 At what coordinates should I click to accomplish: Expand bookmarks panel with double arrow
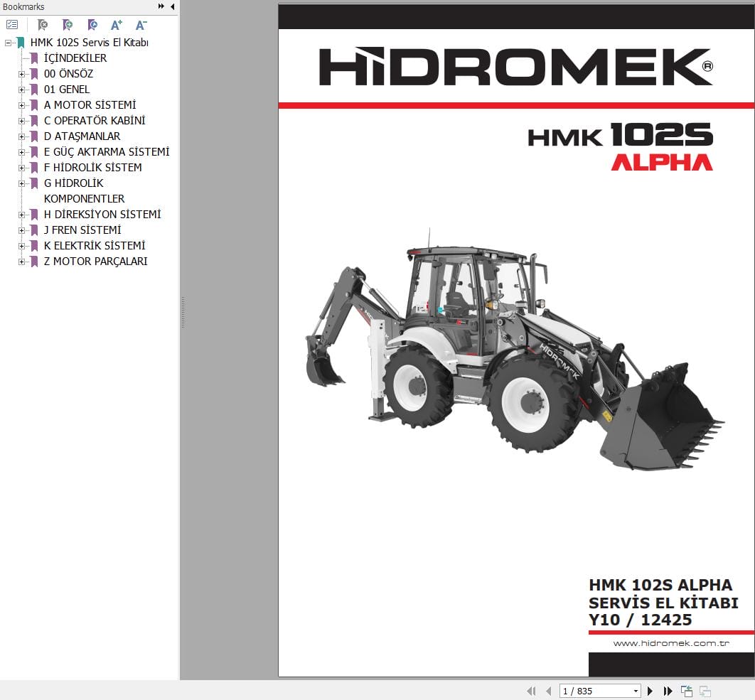(161, 6)
